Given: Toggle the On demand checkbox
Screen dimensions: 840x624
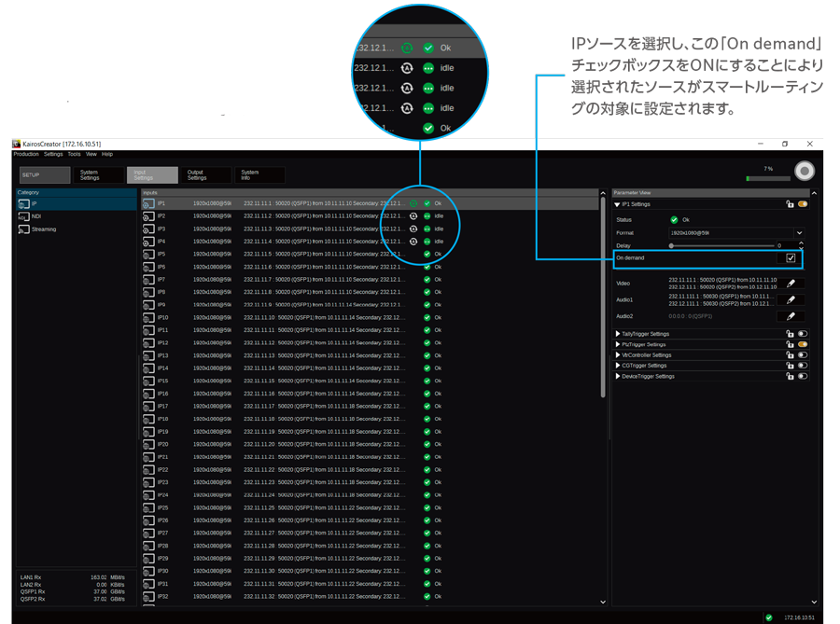Looking at the screenshot, I should coord(791,258).
